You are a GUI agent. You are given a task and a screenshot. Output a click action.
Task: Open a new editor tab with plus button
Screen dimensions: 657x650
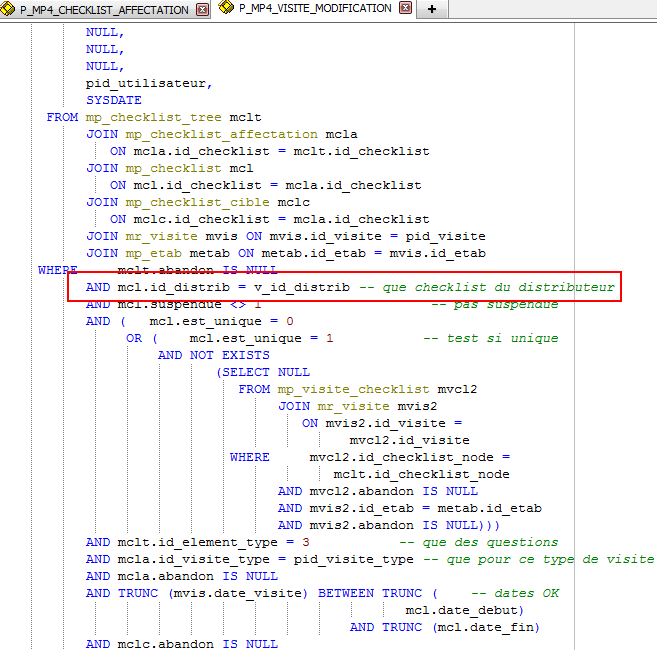pyautogui.click(x=432, y=9)
